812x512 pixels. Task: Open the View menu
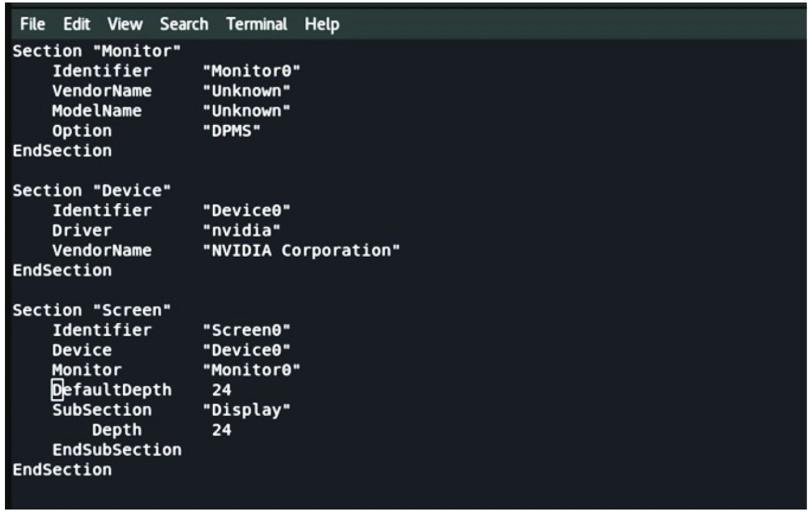coord(124,25)
